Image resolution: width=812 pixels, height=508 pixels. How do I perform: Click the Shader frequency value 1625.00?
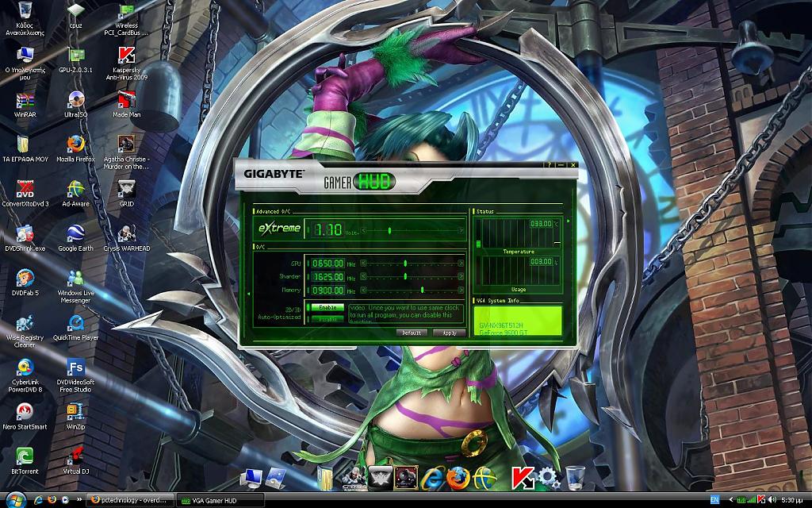pyautogui.click(x=327, y=277)
